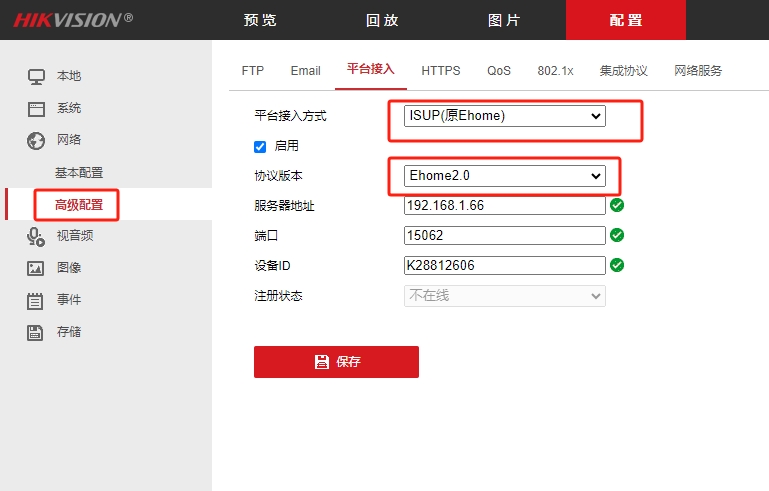
Task: Click the 端口 input field
Action: (x=505, y=236)
